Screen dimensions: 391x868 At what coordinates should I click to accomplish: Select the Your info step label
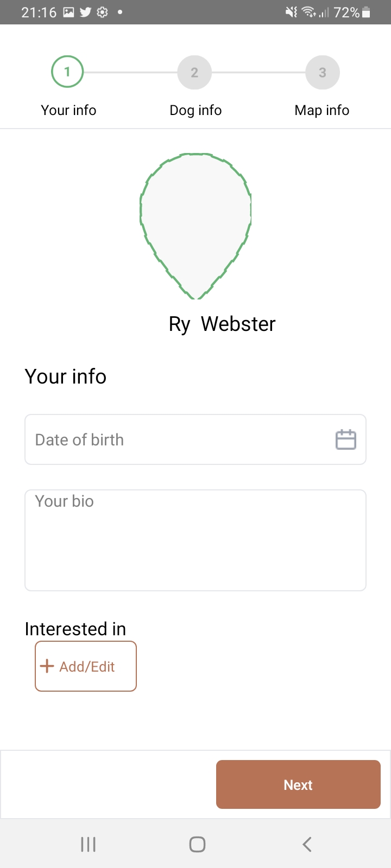(x=68, y=110)
